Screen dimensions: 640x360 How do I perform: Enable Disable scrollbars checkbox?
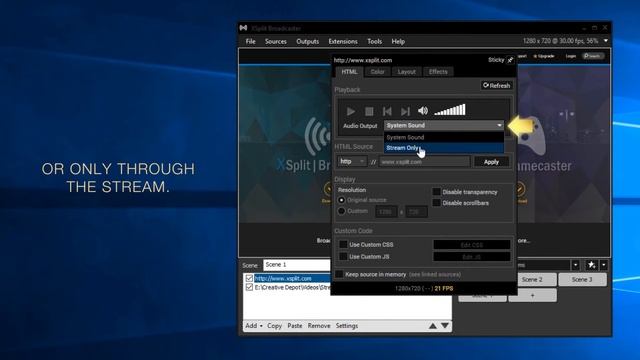[x=436, y=202]
